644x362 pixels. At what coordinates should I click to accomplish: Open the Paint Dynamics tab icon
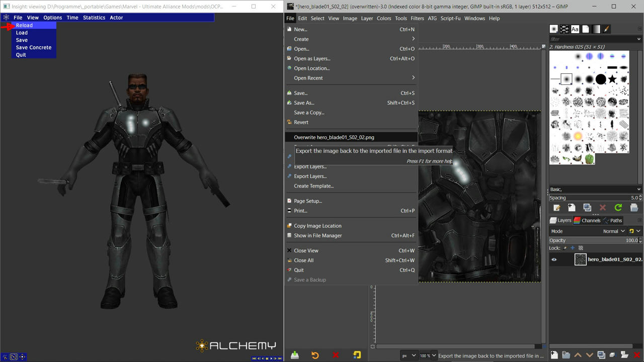coord(607,29)
